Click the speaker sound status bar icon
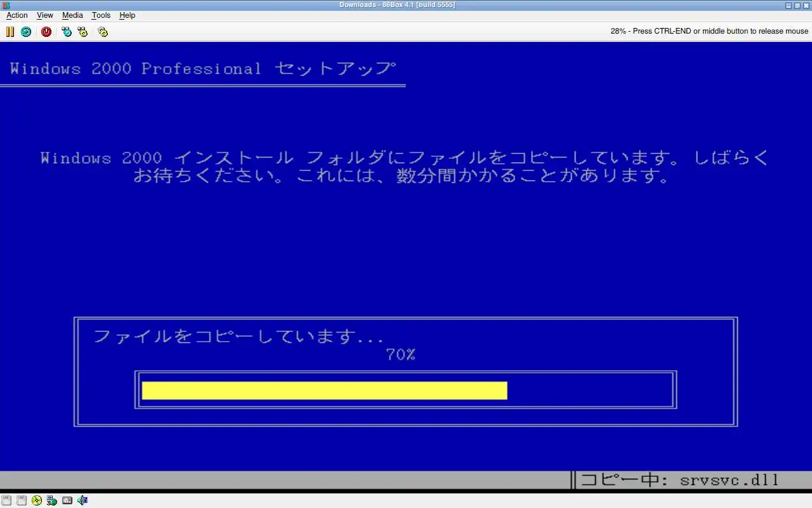 (x=82, y=500)
